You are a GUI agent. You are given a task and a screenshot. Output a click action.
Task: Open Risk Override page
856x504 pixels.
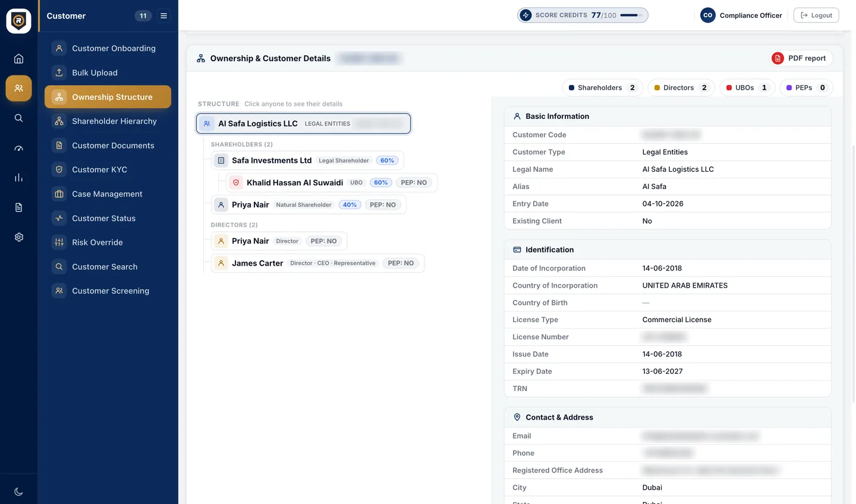coord(108,242)
